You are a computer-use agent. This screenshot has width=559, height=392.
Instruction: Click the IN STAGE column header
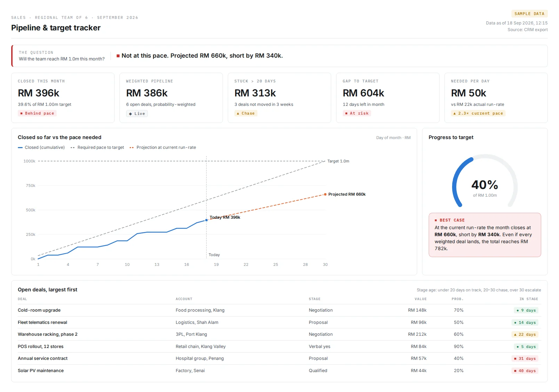(529, 299)
